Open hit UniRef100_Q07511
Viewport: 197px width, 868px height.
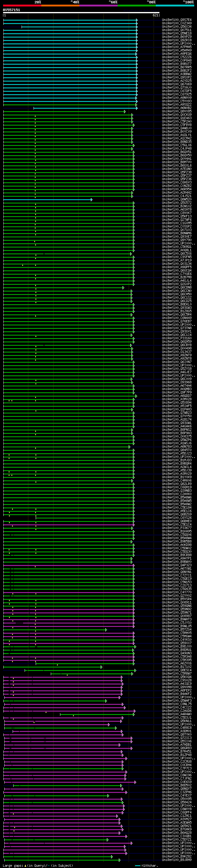[177, 30]
